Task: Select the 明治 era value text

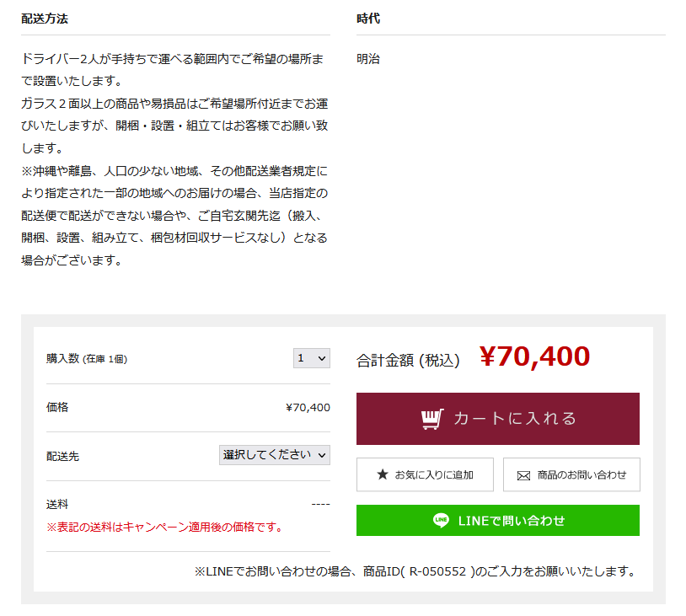Action: pyautogui.click(x=368, y=59)
